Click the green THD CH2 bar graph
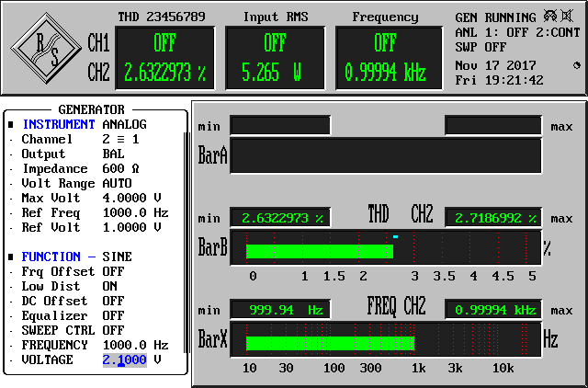588x388 pixels. [319, 251]
